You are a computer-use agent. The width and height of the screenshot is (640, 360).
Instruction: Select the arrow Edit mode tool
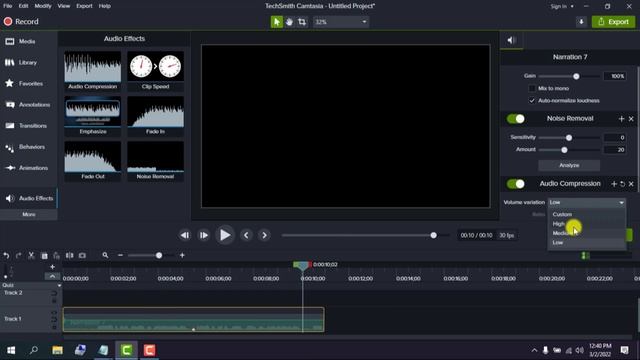pos(276,22)
